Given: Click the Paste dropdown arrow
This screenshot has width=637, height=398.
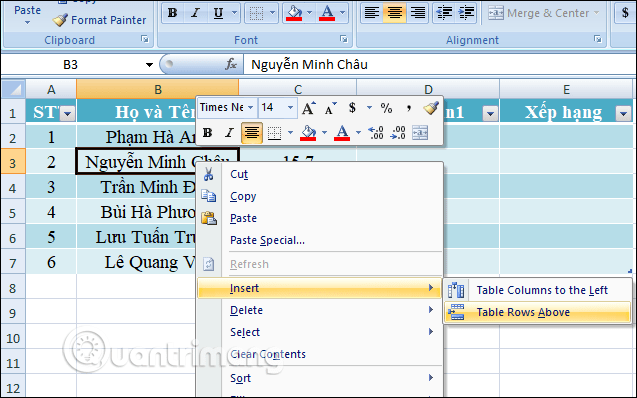Looking at the screenshot, I should (x=27, y=23).
